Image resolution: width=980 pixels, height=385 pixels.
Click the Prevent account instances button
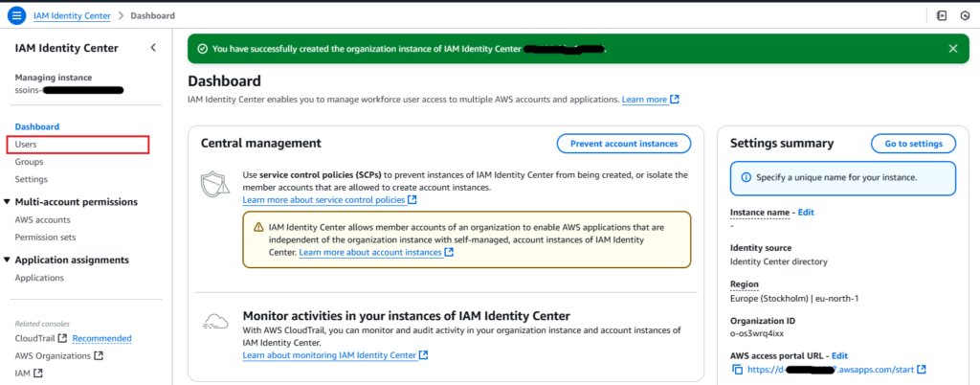pos(624,144)
